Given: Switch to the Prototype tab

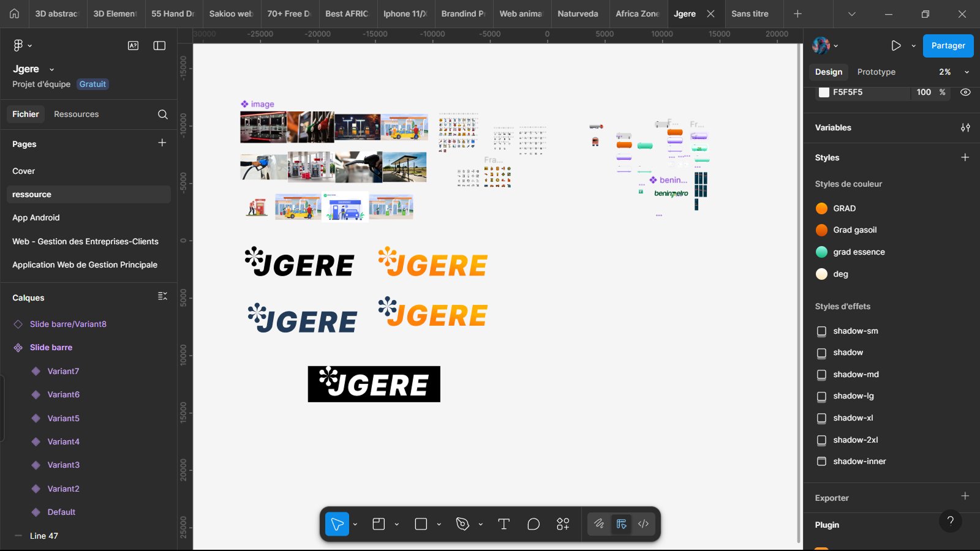Looking at the screenshot, I should click(876, 72).
